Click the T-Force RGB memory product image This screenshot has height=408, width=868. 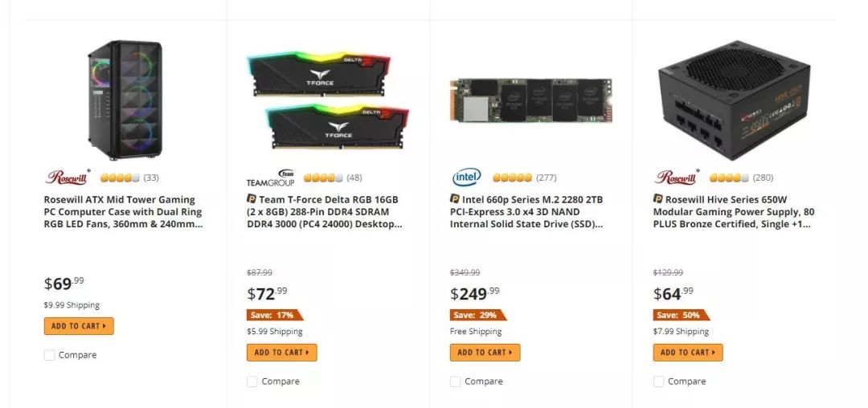pyautogui.click(x=329, y=101)
